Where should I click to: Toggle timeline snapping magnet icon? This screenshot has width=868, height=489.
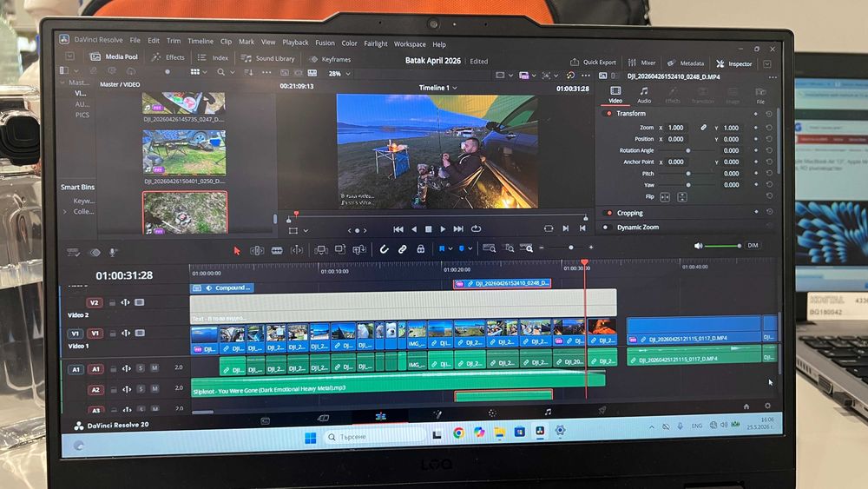384,249
